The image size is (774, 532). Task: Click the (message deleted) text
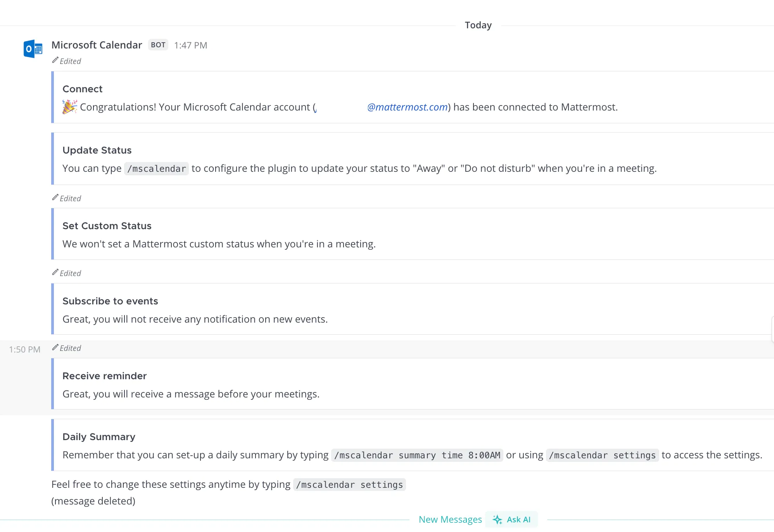tap(93, 501)
